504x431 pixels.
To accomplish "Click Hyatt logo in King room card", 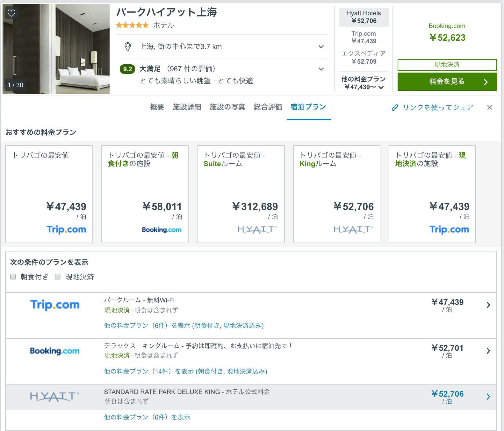I will pos(353,230).
